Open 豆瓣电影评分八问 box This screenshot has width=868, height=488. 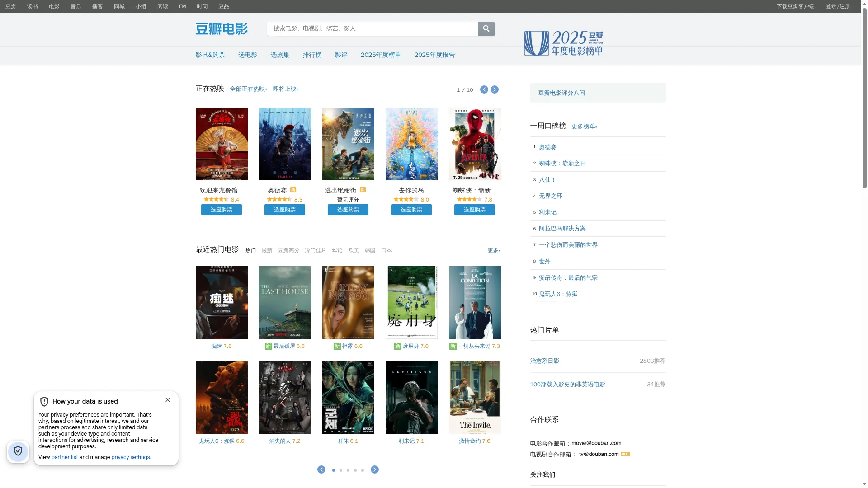click(x=598, y=93)
